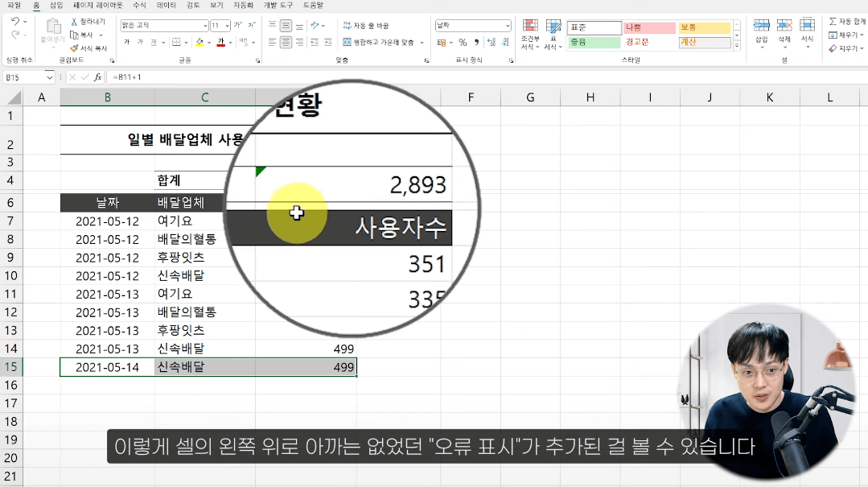This screenshot has height=487, width=868.
Task: Click the text orientation icon
Action: [315, 25]
